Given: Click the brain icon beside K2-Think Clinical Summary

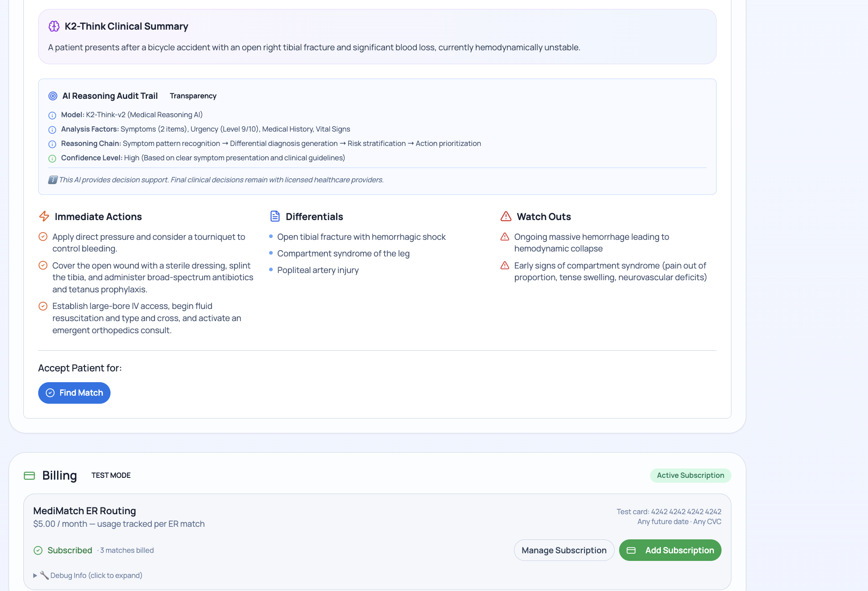Looking at the screenshot, I should pos(54,26).
